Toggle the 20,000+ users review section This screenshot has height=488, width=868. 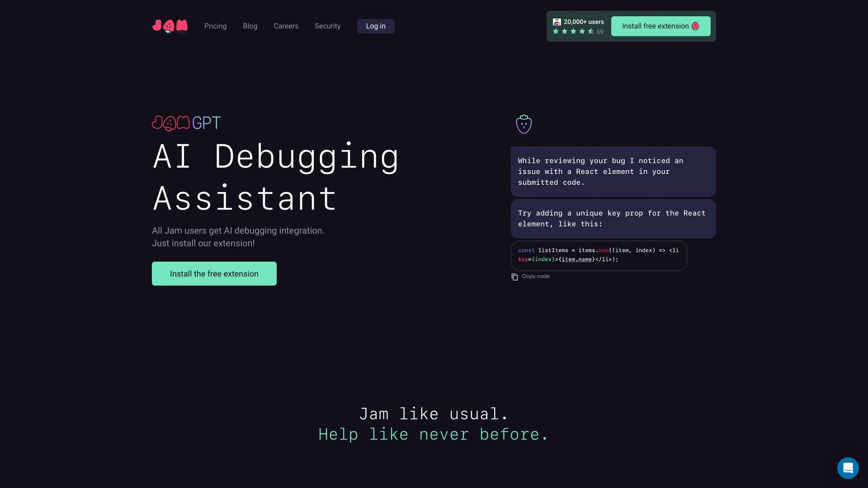pyautogui.click(x=578, y=26)
